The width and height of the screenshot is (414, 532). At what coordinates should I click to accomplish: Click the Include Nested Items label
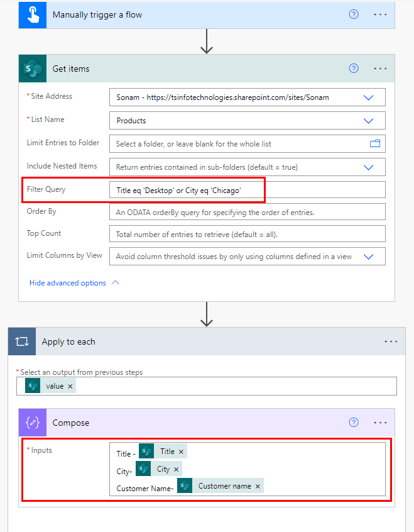pyautogui.click(x=62, y=166)
